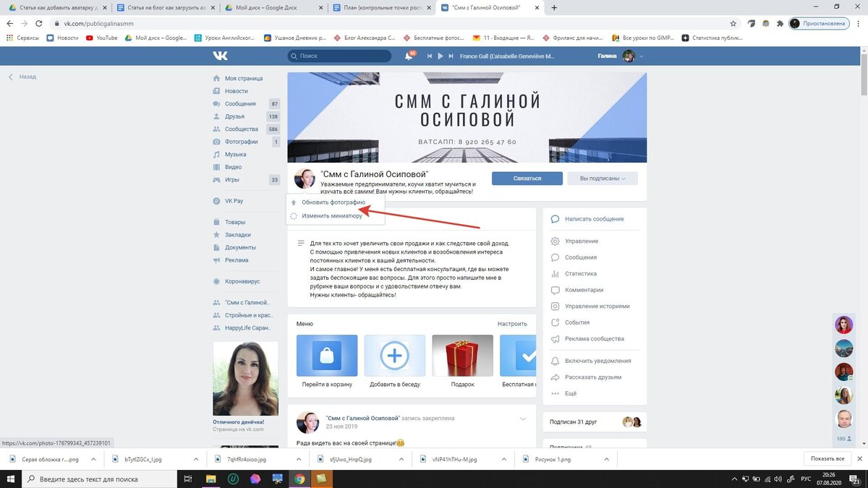The width and height of the screenshot is (868, 488).
Task: Open Реклама in the left sidebar
Action: pyautogui.click(x=237, y=260)
